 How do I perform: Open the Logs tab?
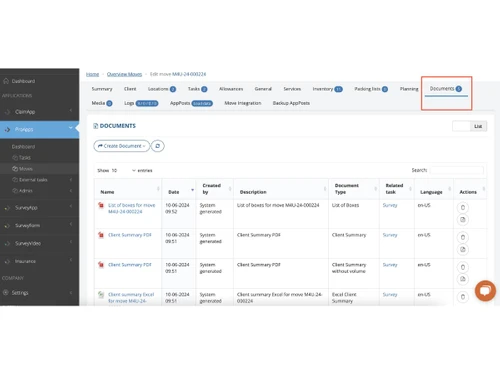141,103
